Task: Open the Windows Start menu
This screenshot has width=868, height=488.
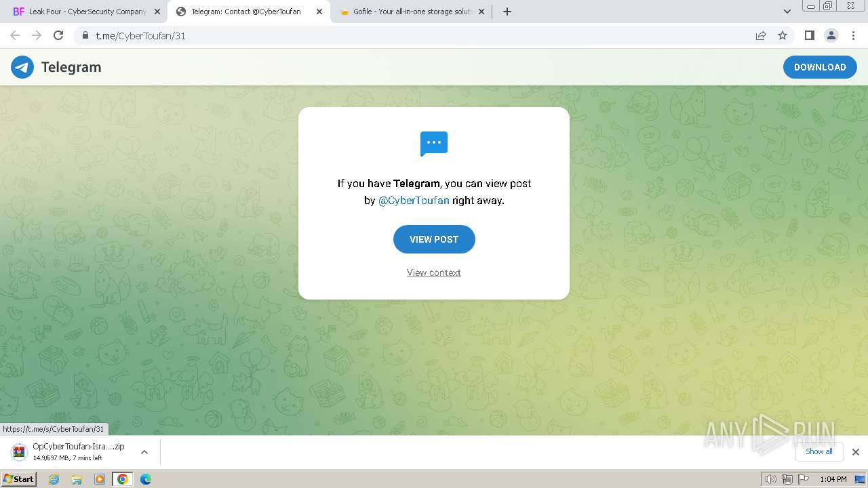Action: [x=19, y=479]
